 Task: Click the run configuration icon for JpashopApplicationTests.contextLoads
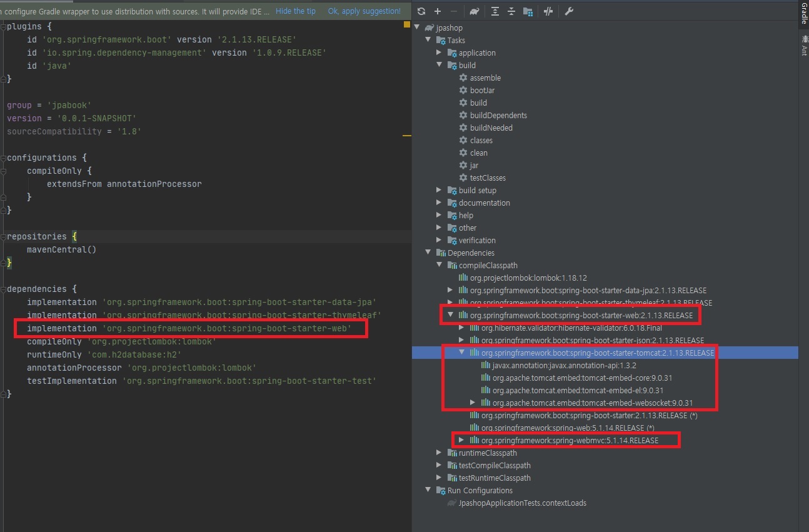coord(452,503)
